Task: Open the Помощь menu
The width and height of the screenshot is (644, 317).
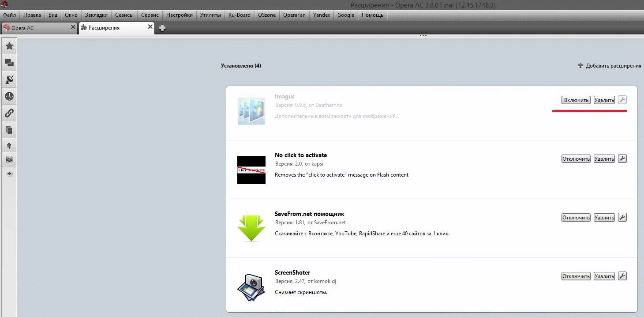Action: (372, 15)
